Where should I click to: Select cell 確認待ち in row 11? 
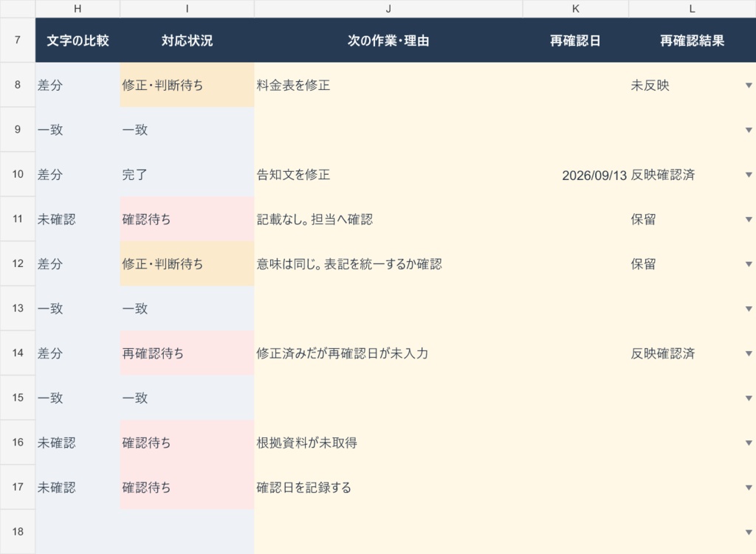187,219
